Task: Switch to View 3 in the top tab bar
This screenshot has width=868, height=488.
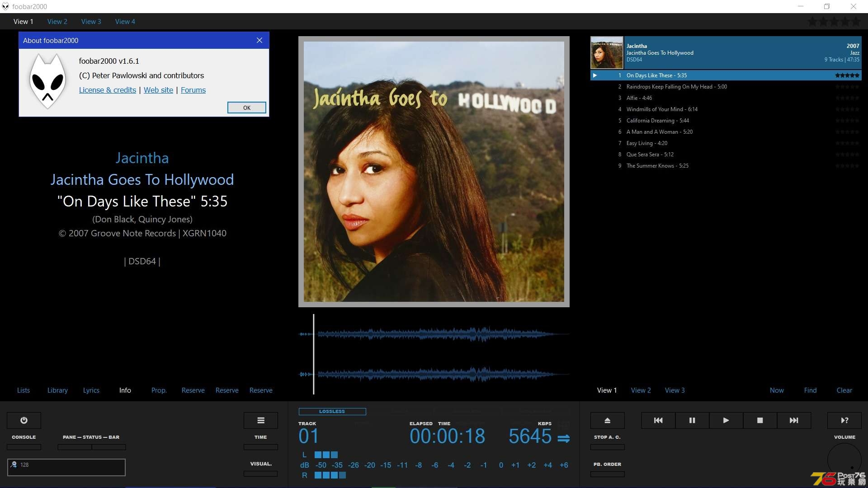Action: (91, 21)
